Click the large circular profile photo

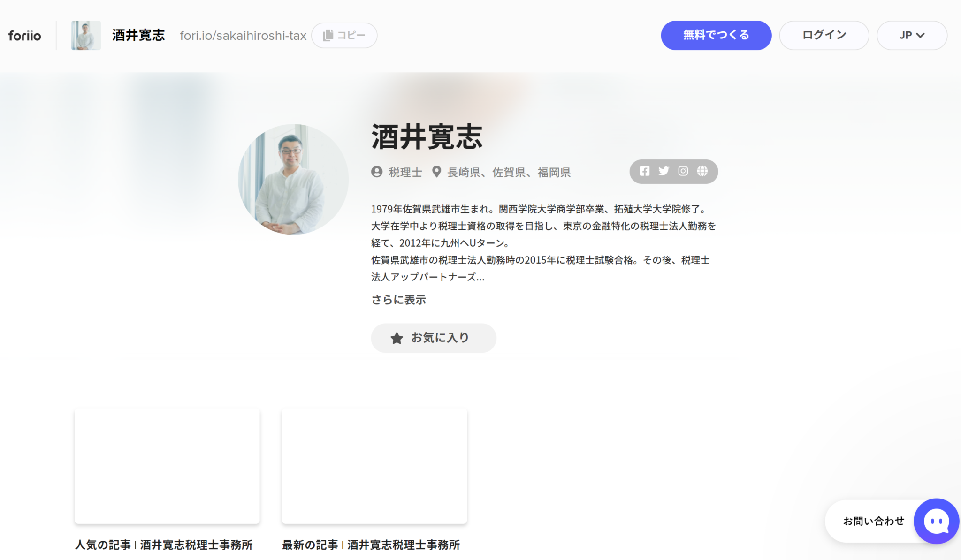pyautogui.click(x=293, y=179)
